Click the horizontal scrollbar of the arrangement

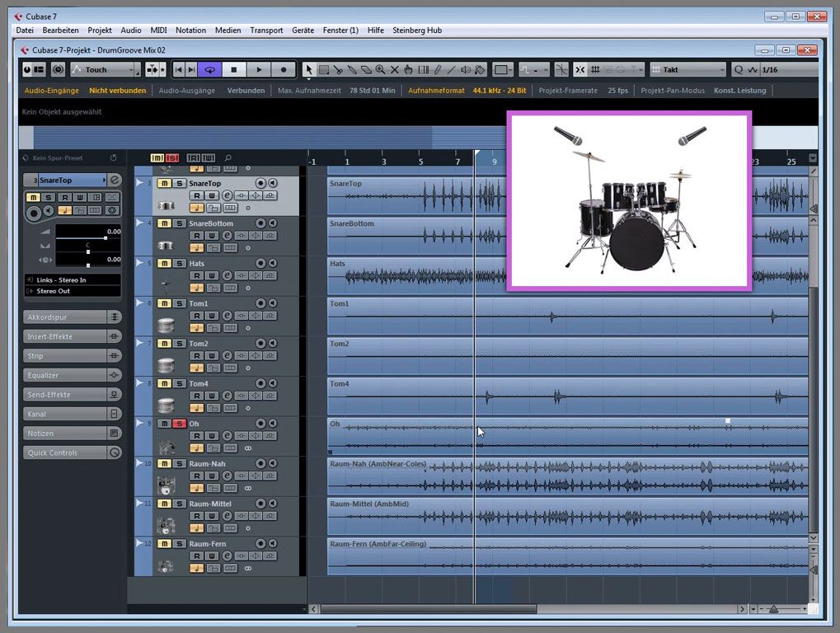pos(429,609)
